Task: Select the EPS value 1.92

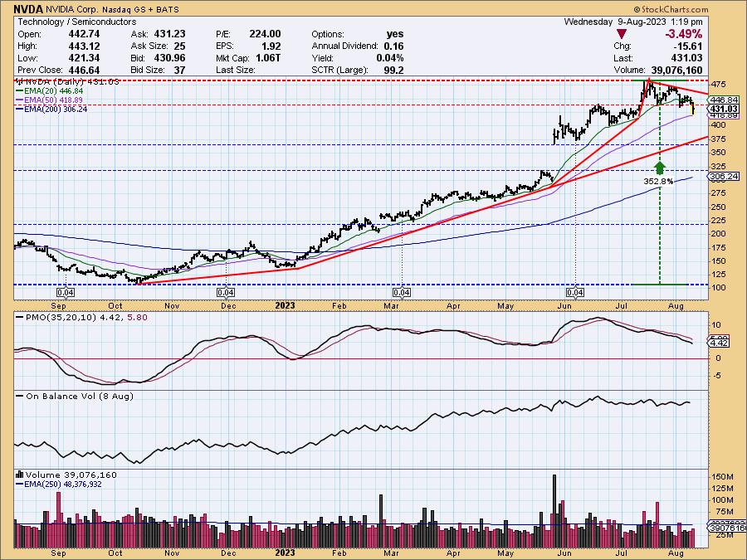Action: pos(271,46)
